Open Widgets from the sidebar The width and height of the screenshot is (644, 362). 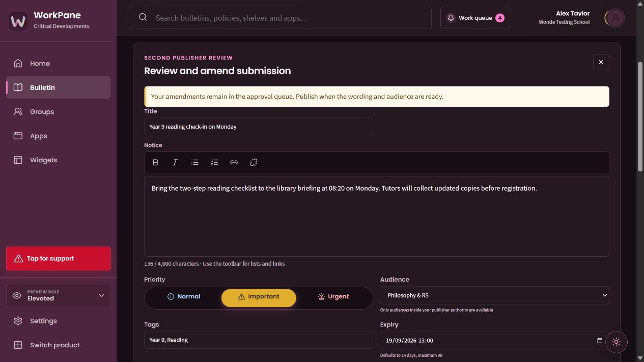click(59, 160)
